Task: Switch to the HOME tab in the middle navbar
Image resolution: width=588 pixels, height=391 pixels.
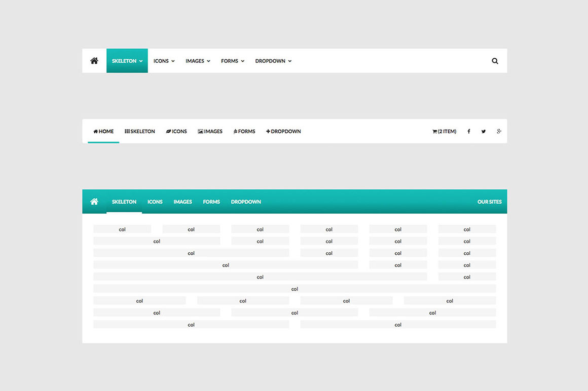Action: (x=103, y=131)
